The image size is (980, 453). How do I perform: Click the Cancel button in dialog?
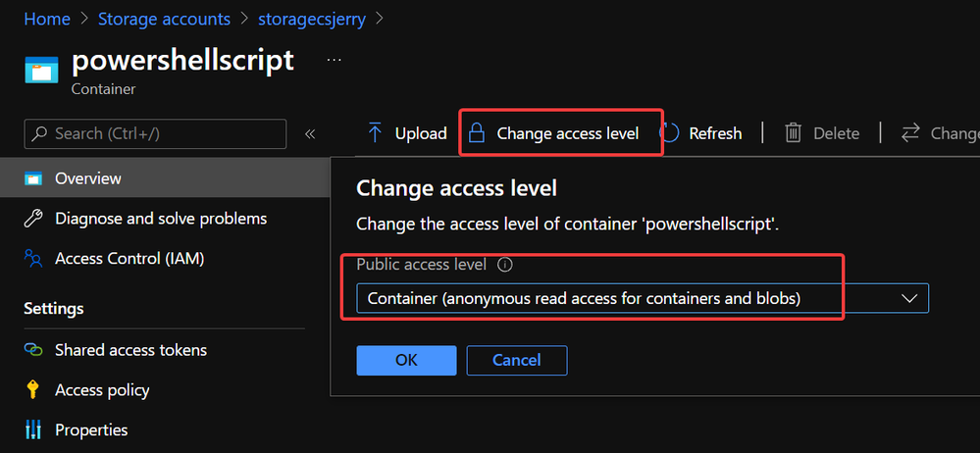click(x=517, y=361)
